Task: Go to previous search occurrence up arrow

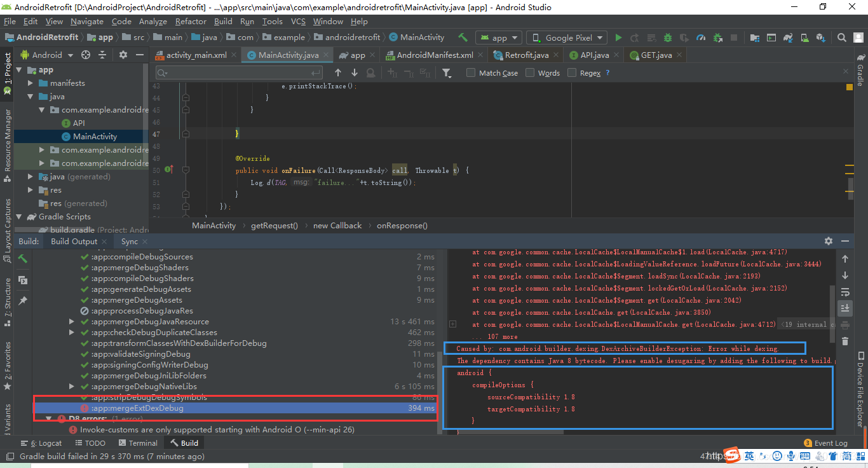Action: point(338,73)
